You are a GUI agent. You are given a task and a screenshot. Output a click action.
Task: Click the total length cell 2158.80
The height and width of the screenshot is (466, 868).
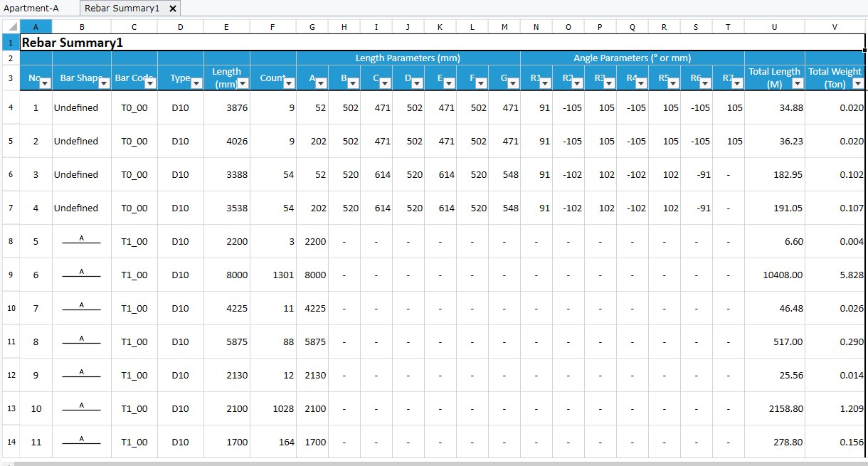click(774, 408)
